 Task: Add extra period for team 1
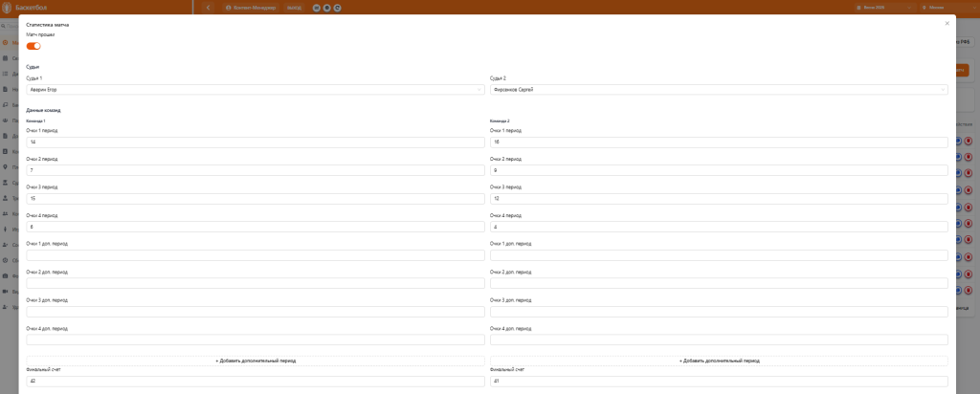coord(256,361)
